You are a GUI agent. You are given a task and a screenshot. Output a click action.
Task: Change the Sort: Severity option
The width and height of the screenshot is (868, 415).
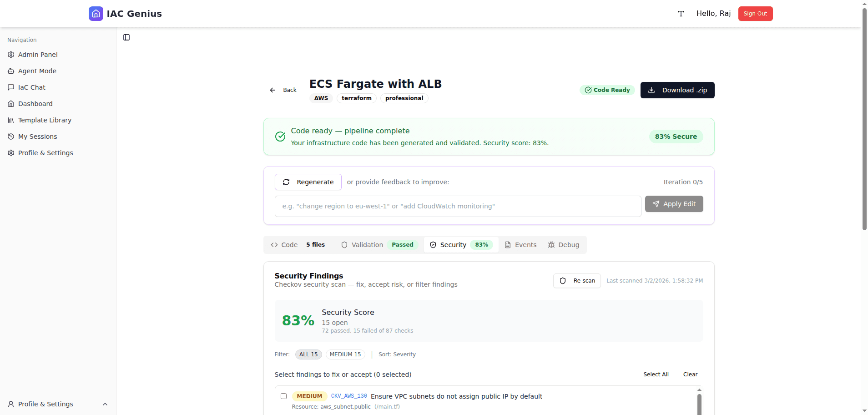[397, 354]
